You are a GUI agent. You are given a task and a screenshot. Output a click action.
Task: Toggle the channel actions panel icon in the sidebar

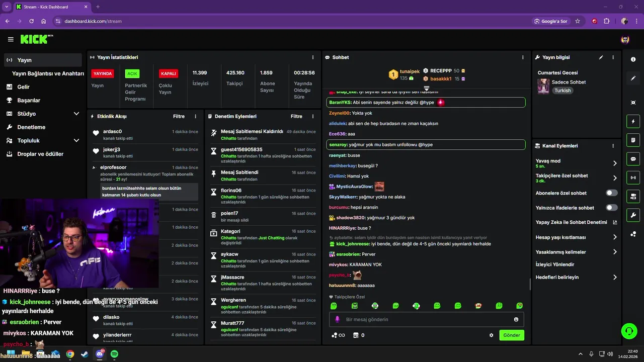tap(633, 196)
